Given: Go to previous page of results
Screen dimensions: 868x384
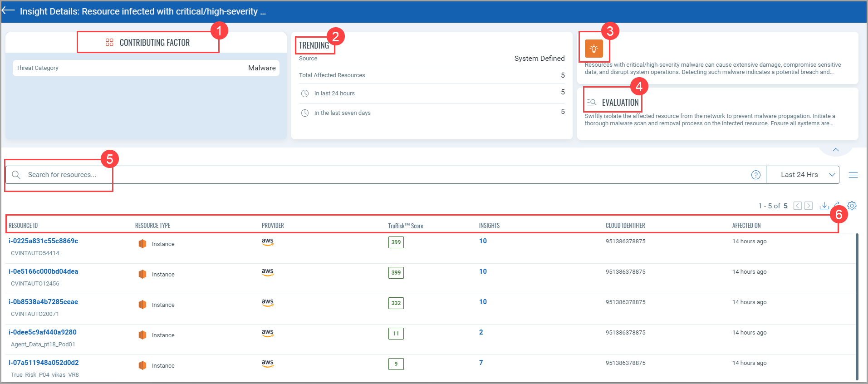Looking at the screenshot, I should 797,206.
